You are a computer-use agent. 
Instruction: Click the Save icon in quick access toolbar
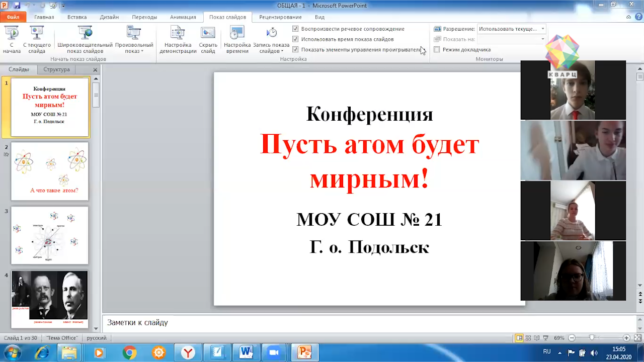17,6
